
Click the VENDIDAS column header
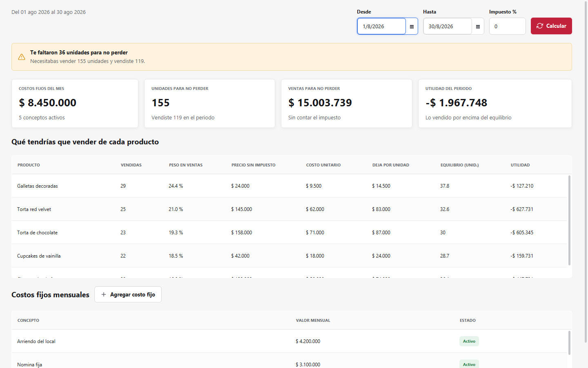coord(131,165)
